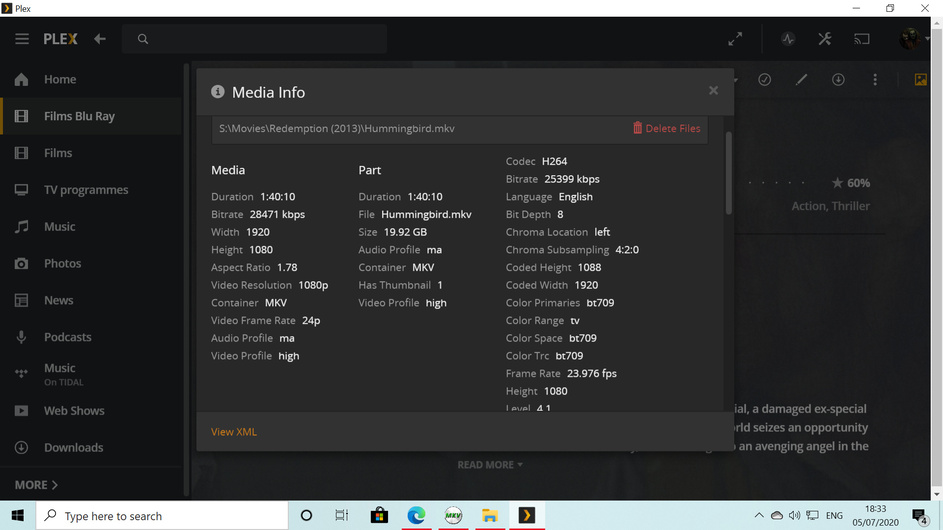The width and height of the screenshot is (943, 530).
Task: Click the Aspect Ratio 1.78 value
Action: coord(287,267)
